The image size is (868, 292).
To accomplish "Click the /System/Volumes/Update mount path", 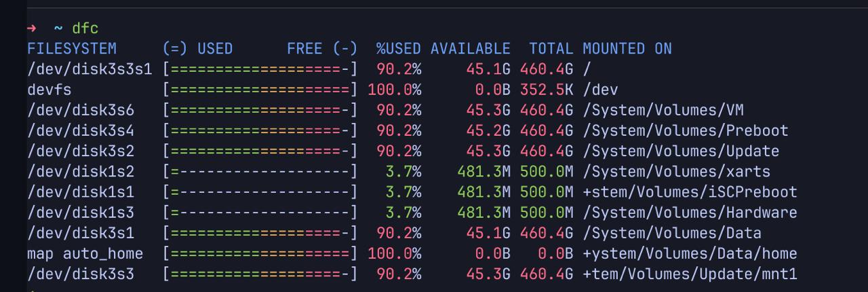I will point(681,151).
